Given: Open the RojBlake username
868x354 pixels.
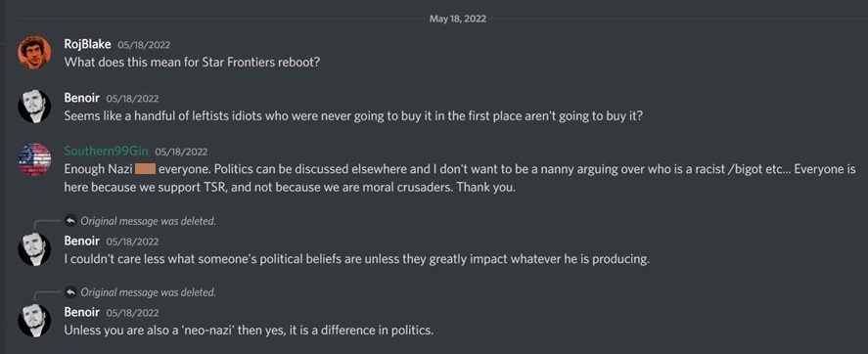Looking at the screenshot, I should 87,44.
